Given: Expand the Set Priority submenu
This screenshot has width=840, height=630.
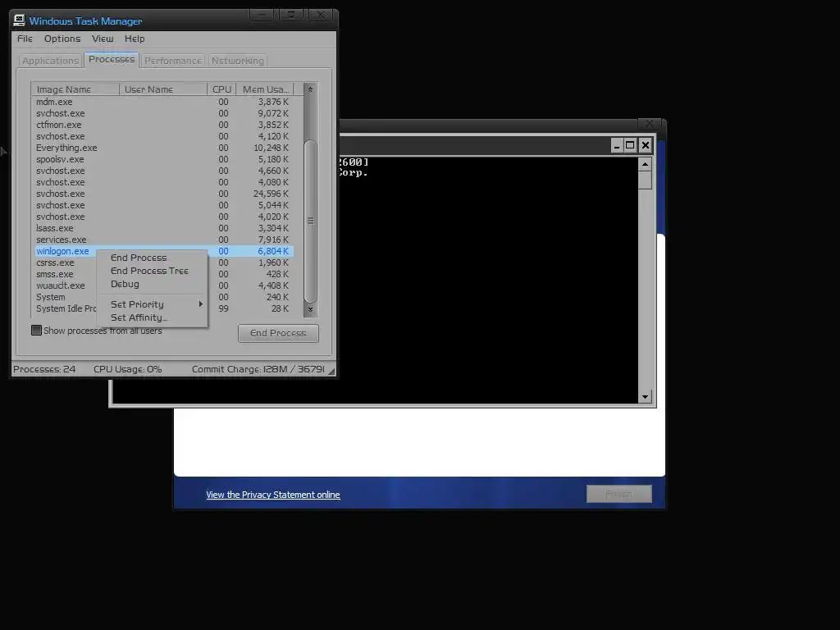Looking at the screenshot, I should 152,304.
